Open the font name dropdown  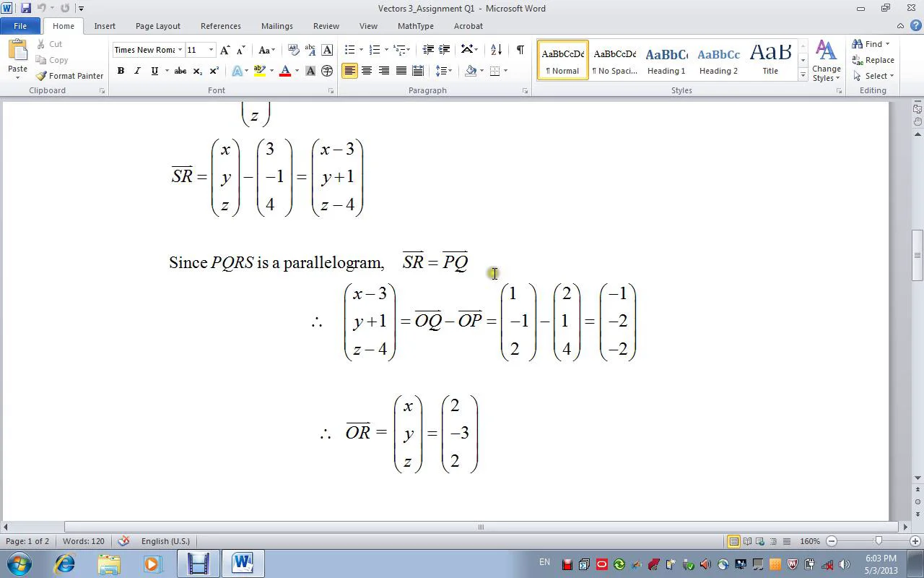tap(180, 50)
